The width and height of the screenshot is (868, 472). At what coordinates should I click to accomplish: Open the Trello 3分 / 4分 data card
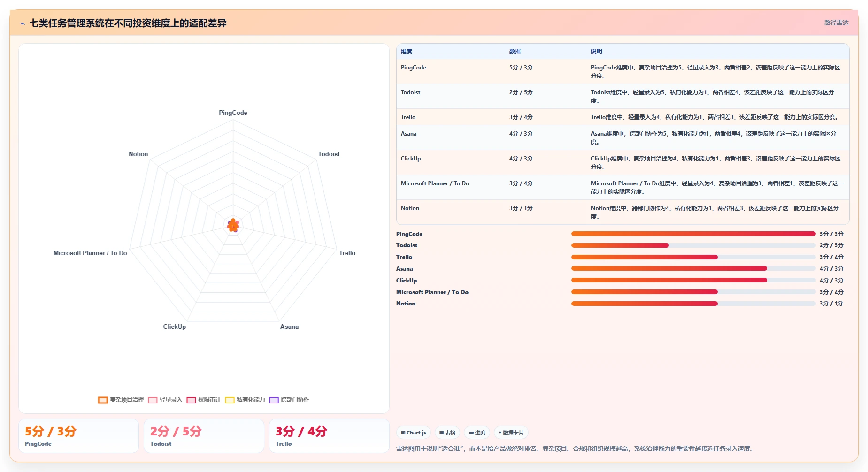(329, 436)
